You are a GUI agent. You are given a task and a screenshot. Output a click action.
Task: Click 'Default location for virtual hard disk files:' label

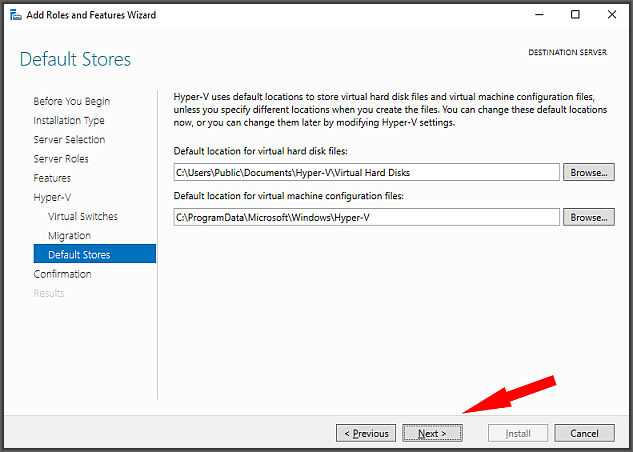click(x=260, y=151)
